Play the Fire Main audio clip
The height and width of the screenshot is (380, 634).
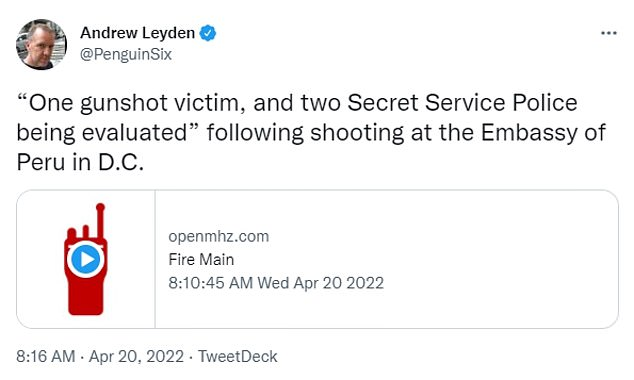86,259
